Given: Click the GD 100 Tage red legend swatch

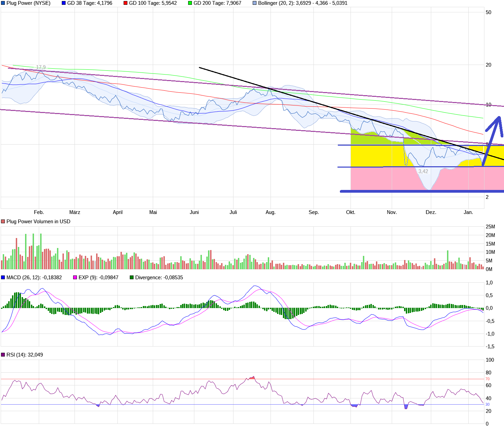Looking at the screenshot, I should pyautogui.click(x=125, y=3).
